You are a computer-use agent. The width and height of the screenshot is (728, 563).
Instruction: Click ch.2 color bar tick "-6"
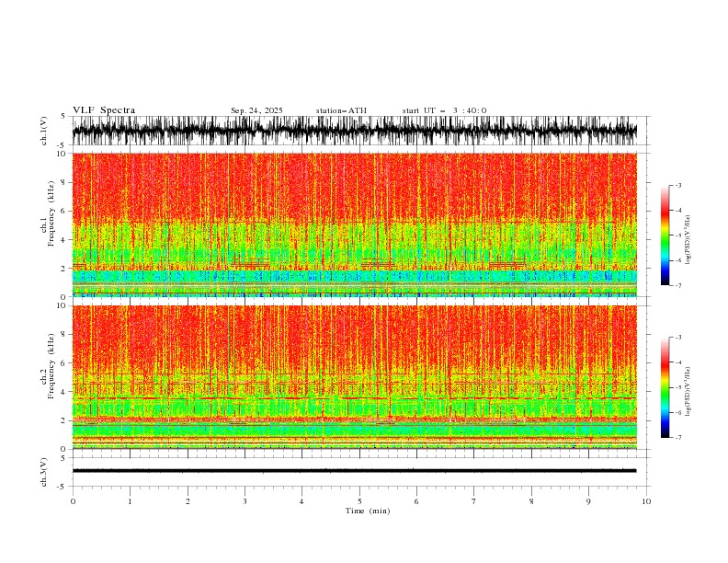tap(678, 412)
